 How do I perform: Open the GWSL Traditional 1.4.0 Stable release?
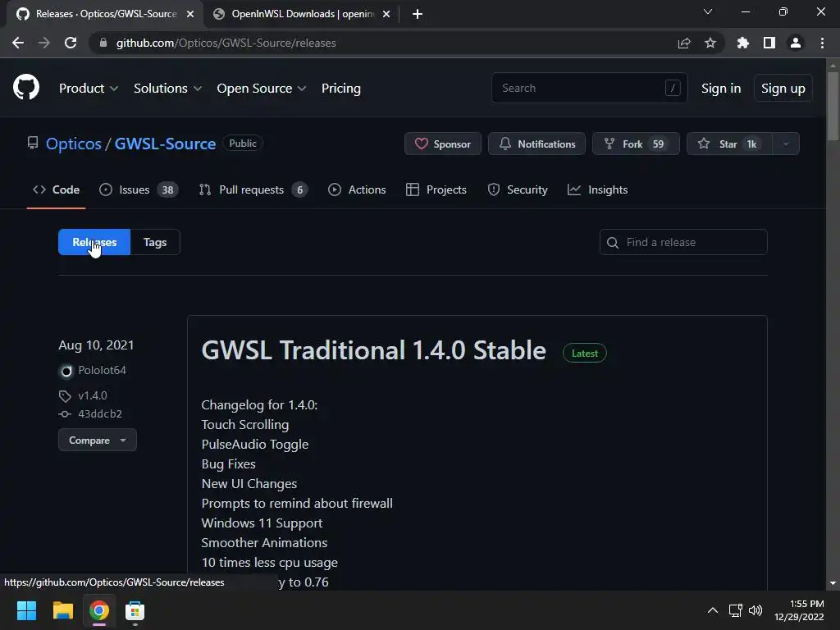pyautogui.click(x=373, y=350)
